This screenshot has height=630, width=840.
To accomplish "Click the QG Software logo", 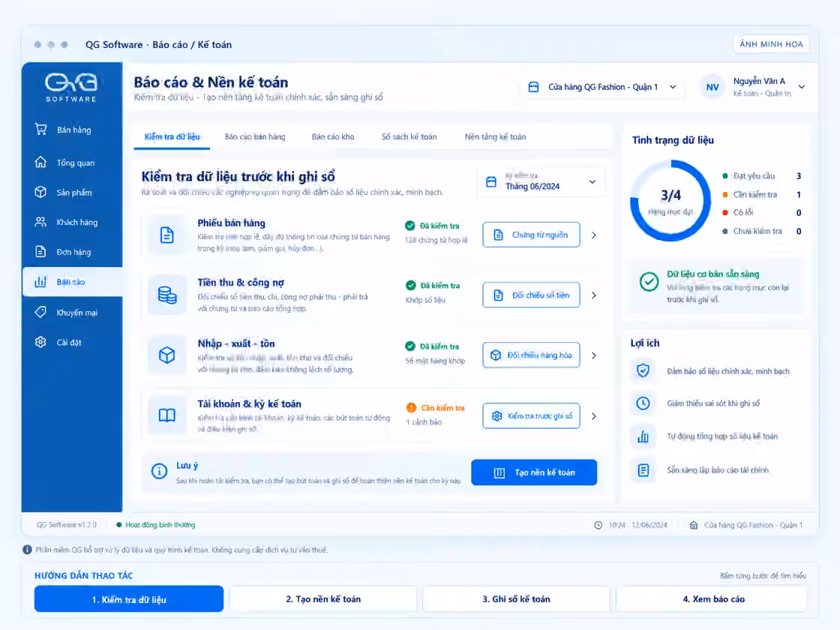I will [x=71, y=87].
